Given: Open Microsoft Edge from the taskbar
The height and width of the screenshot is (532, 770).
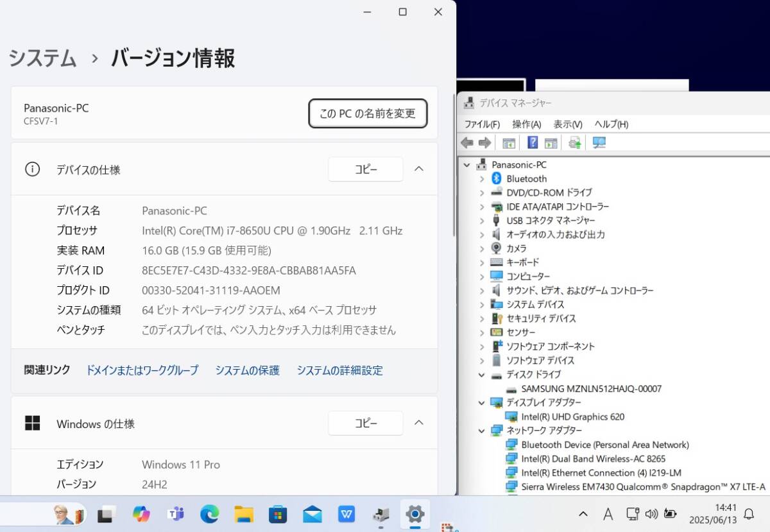Looking at the screenshot, I should (209, 514).
